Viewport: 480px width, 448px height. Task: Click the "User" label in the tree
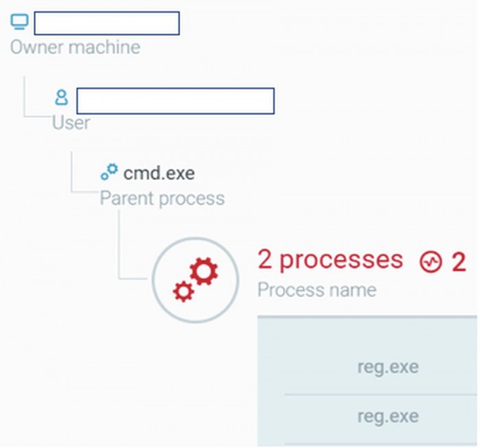pyautogui.click(x=71, y=123)
